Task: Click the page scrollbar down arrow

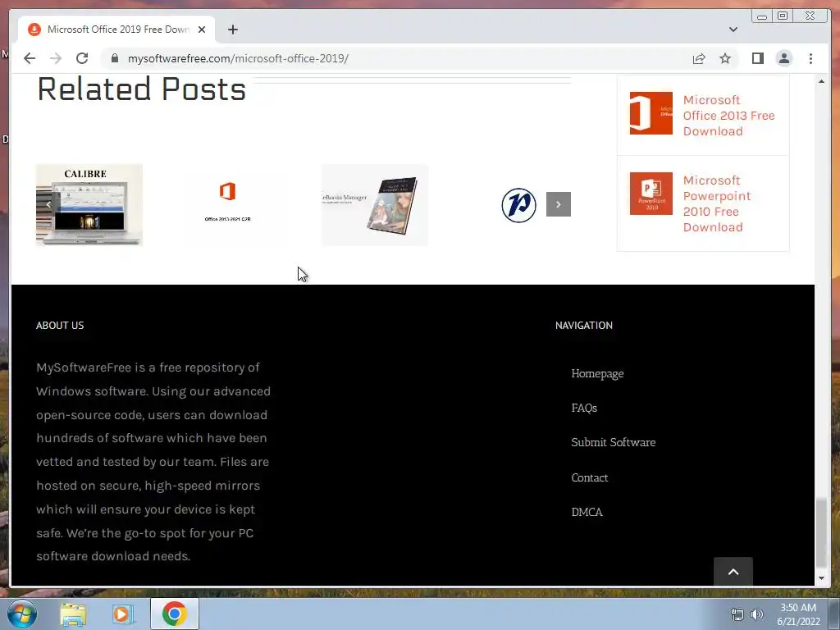Action: tap(821, 578)
